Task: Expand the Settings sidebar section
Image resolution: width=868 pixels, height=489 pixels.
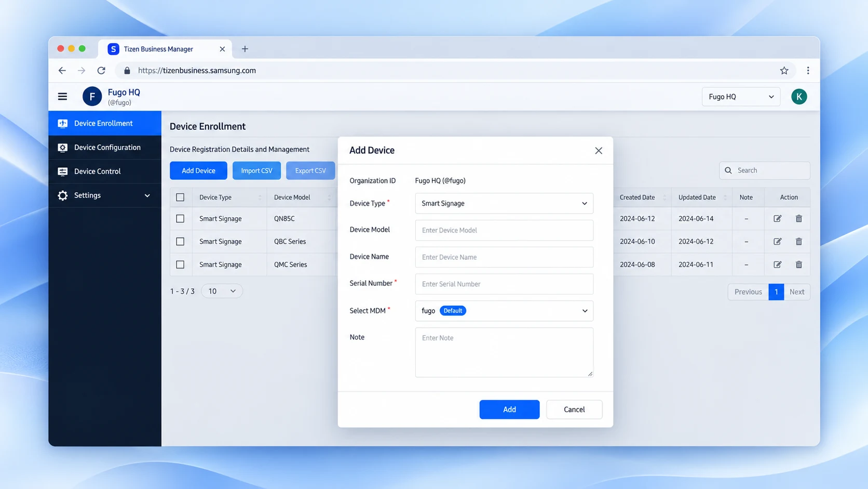Action: tap(105, 195)
